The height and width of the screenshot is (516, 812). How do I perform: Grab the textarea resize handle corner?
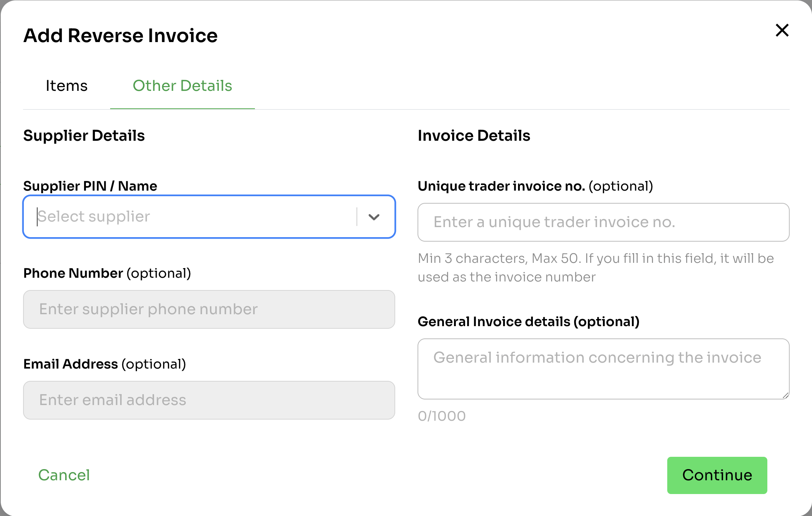pos(785,395)
